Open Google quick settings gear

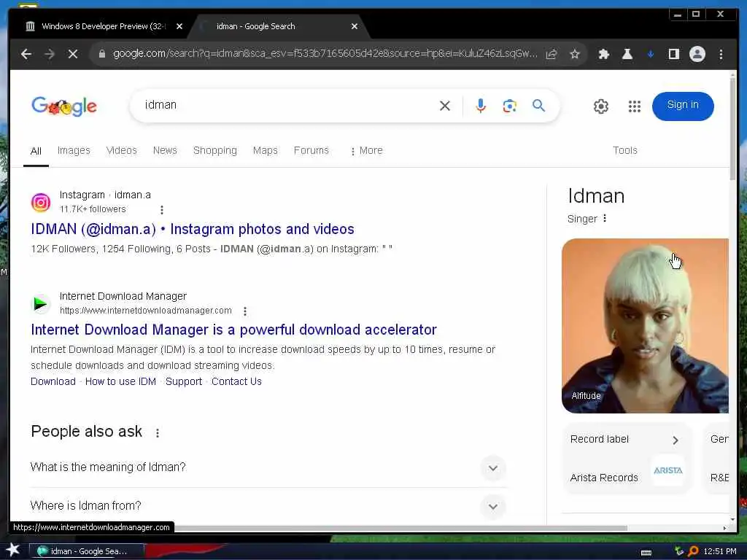tap(601, 106)
